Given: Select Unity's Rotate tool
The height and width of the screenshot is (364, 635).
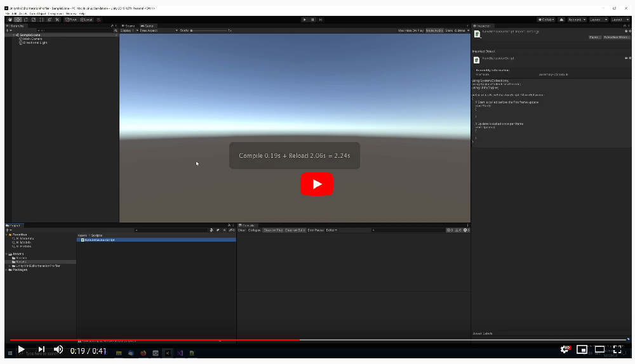Looking at the screenshot, I should (x=26, y=20).
